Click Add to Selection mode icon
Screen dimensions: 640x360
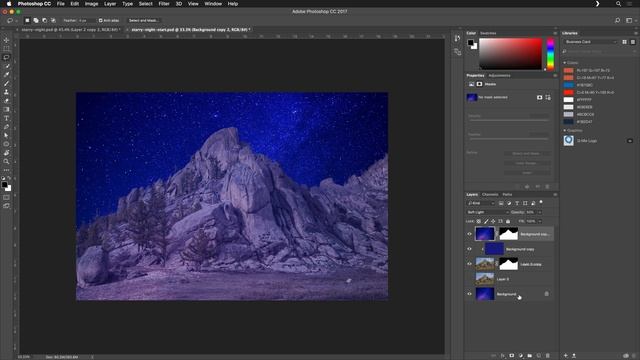[36, 20]
